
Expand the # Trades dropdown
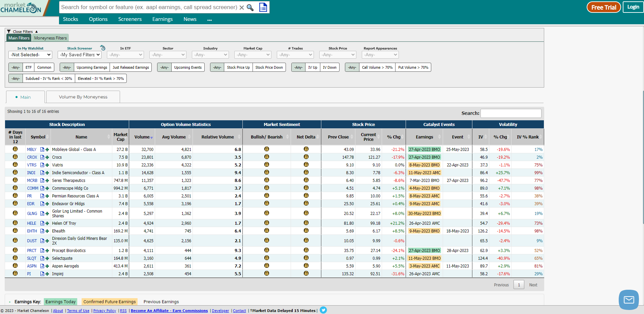[295, 55]
